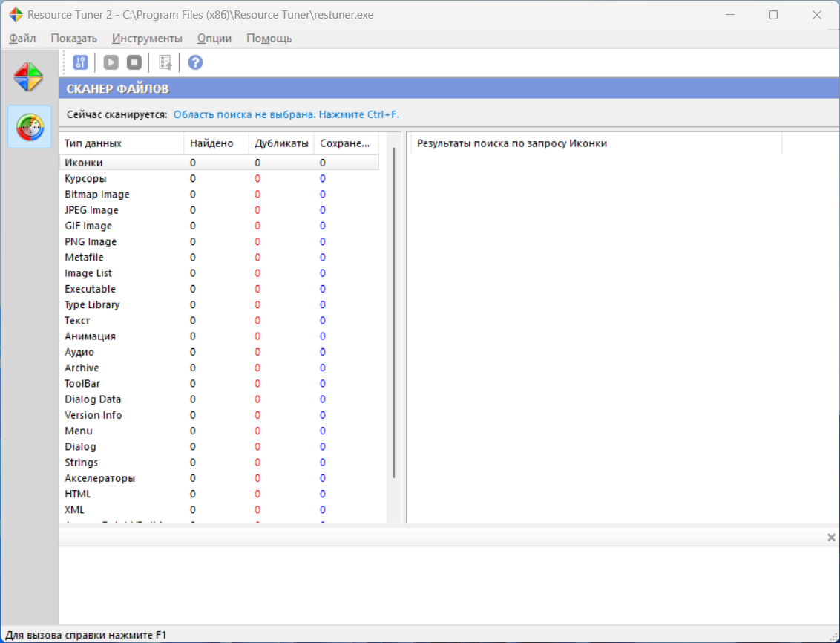
Task: Select the Текст row
Action: (219, 321)
